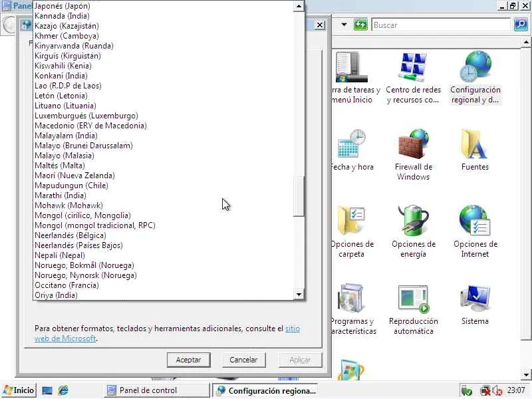The image size is (532, 399).
Task: Switch to Panel de control taskbar button
Action: tap(156, 390)
